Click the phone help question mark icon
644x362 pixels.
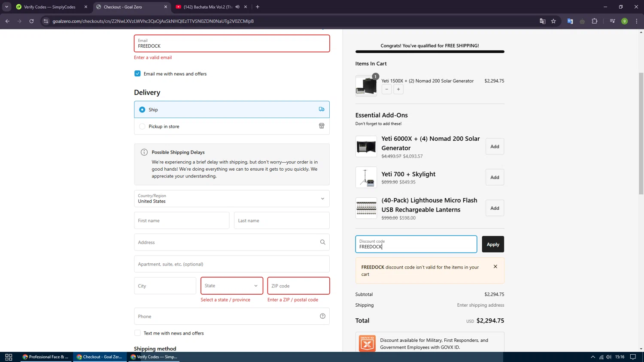pyautogui.click(x=323, y=316)
